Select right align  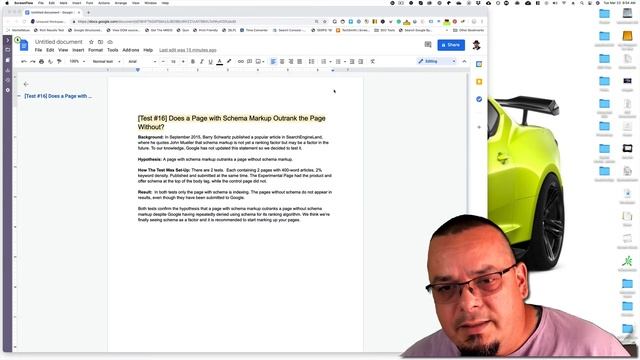point(291,61)
